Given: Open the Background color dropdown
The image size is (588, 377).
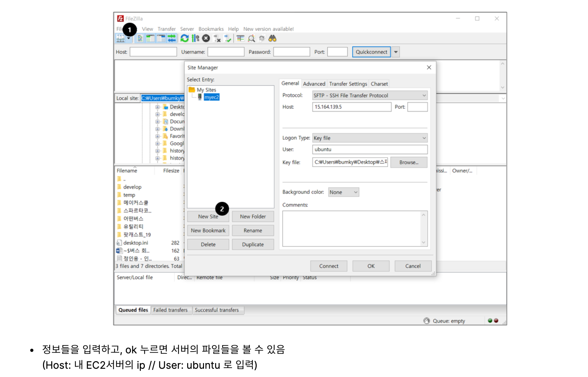Looking at the screenshot, I should [343, 192].
